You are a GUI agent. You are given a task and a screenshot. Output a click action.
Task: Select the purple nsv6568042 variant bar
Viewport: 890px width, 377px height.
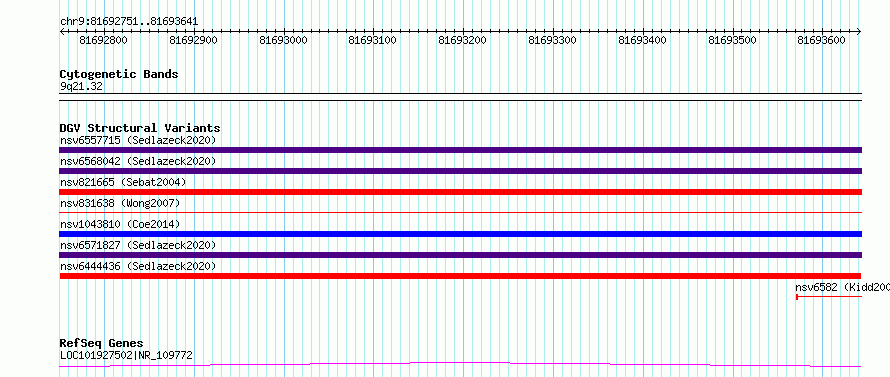point(460,171)
